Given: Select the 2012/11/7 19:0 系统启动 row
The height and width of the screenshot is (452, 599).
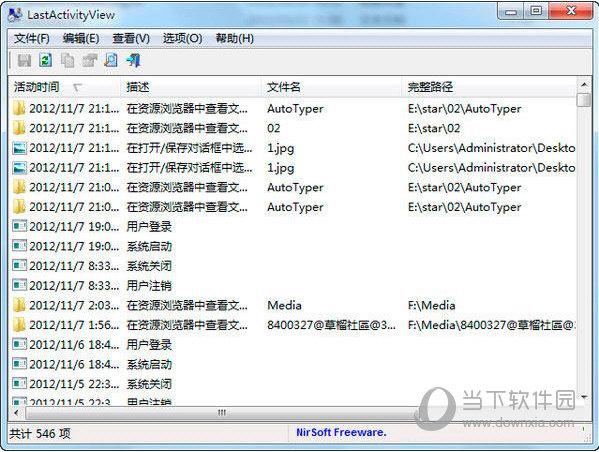Looking at the screenshot, I should point(292,246).
